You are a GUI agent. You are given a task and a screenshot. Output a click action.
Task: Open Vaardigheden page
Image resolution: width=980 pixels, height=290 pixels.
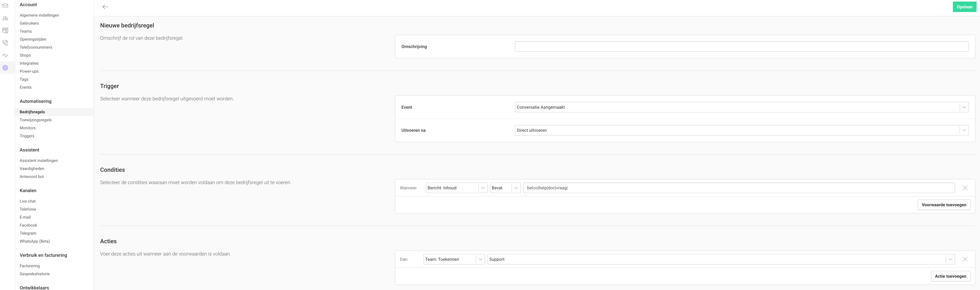coord(32,168)
